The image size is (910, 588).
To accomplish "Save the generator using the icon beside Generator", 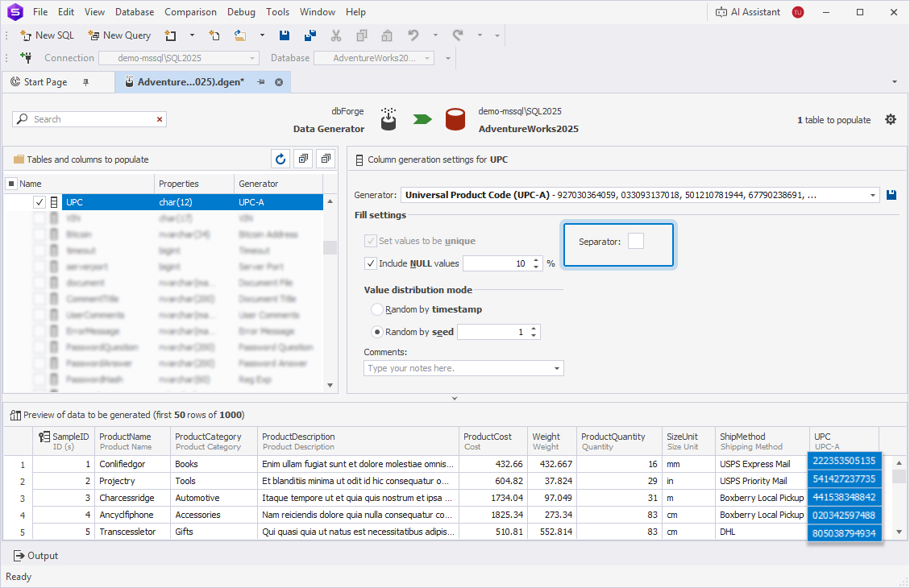I will coord(891,195).
